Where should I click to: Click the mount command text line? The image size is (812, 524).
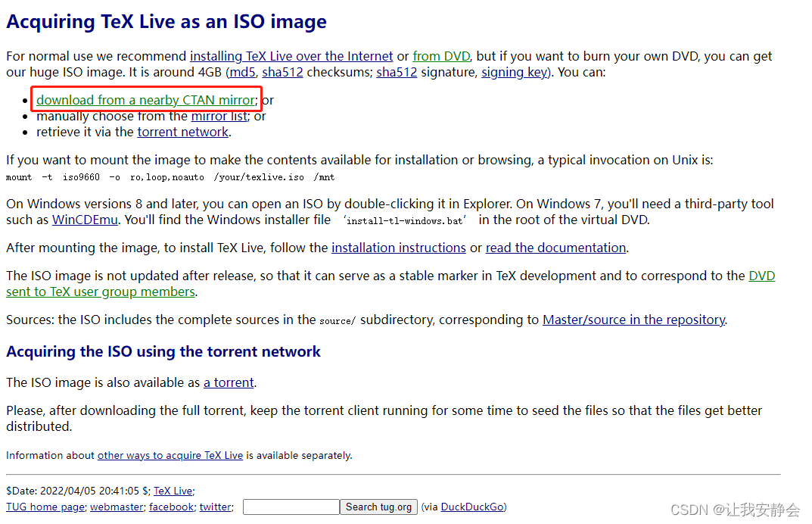[x=170, y=177]
